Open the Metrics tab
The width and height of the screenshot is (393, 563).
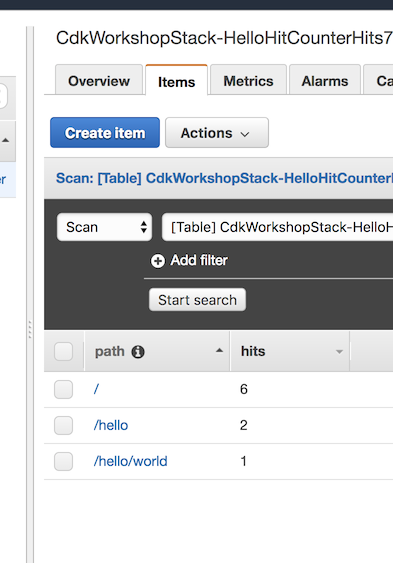pos(248,80)
